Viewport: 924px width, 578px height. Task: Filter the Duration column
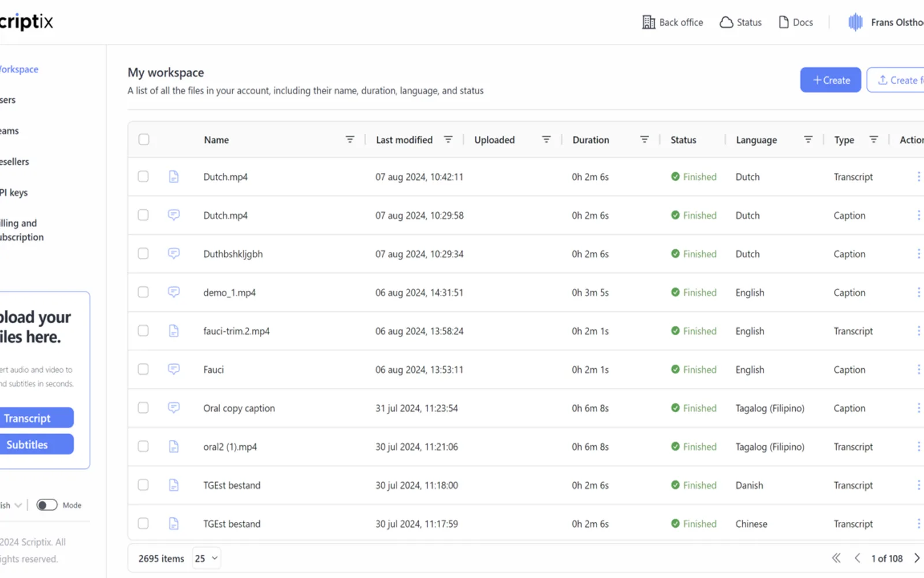pos(644,139)
